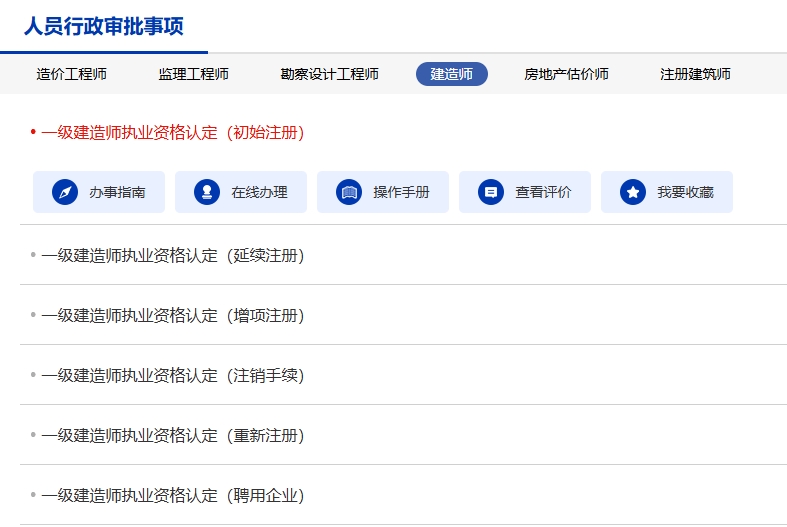Show the 注册建筑师 tab

coord(695,74)
